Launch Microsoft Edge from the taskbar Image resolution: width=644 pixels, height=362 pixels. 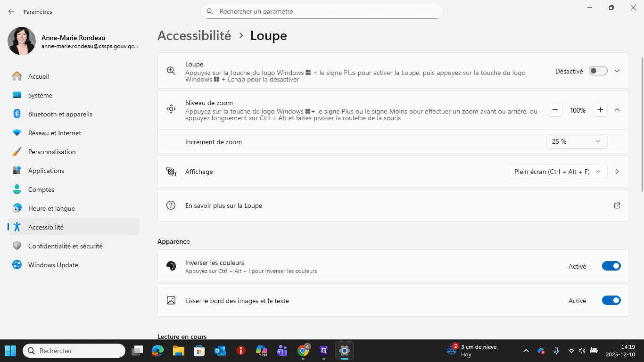(x=158, y=351)
